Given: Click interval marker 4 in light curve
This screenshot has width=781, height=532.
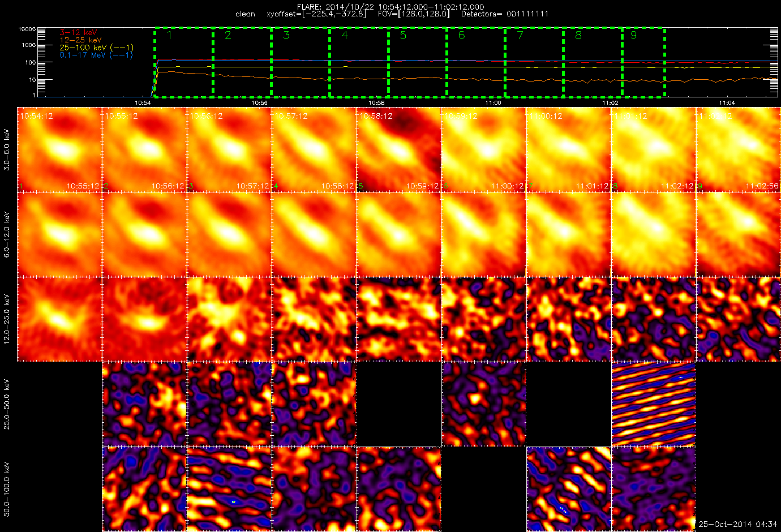Looking at the screenshot, I should tap(345, 35).
